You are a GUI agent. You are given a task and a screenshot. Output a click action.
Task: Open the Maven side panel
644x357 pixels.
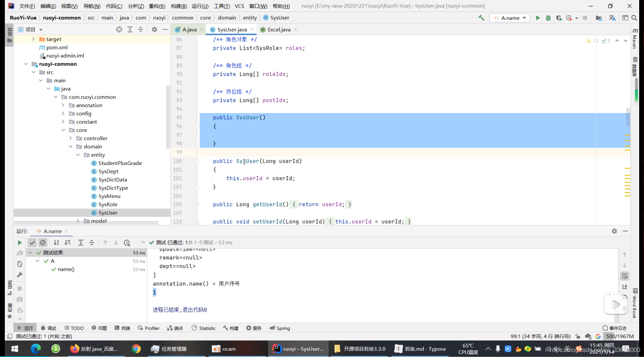pos(635,39)
